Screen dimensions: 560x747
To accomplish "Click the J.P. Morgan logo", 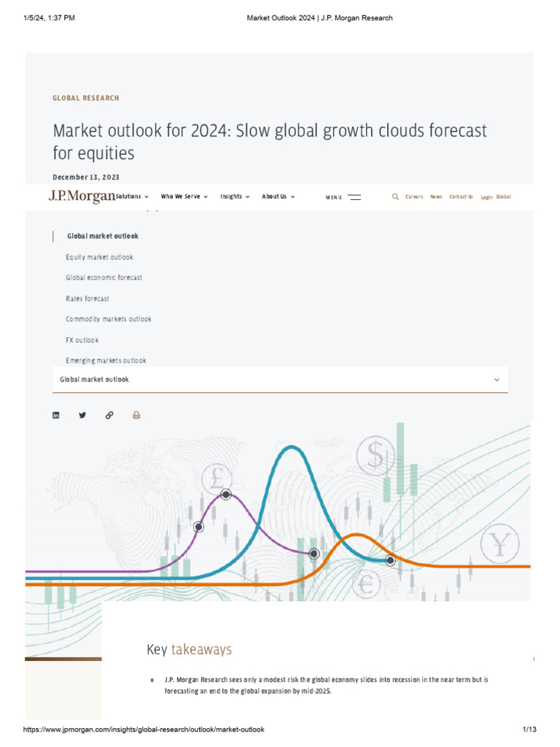I will tap(82, 196).
